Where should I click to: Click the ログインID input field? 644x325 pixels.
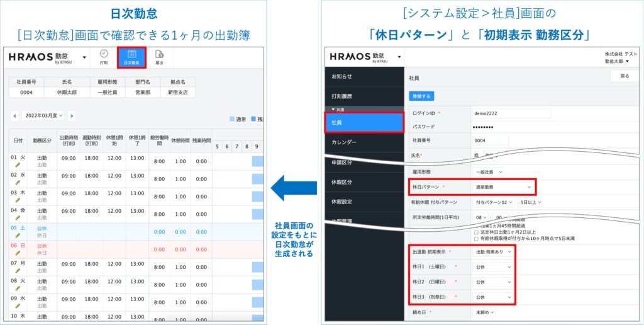point(510,113)
